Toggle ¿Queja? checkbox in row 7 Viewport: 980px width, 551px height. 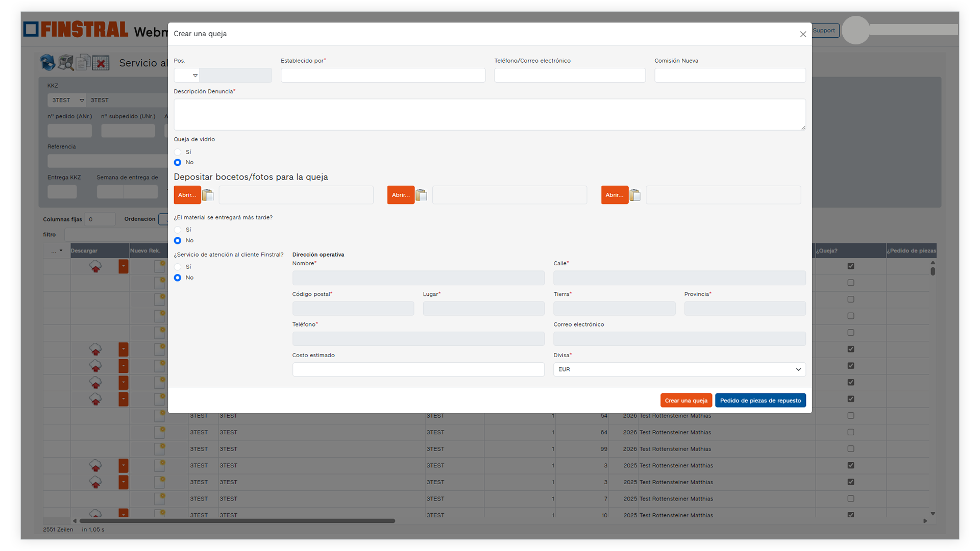(851, 498)
